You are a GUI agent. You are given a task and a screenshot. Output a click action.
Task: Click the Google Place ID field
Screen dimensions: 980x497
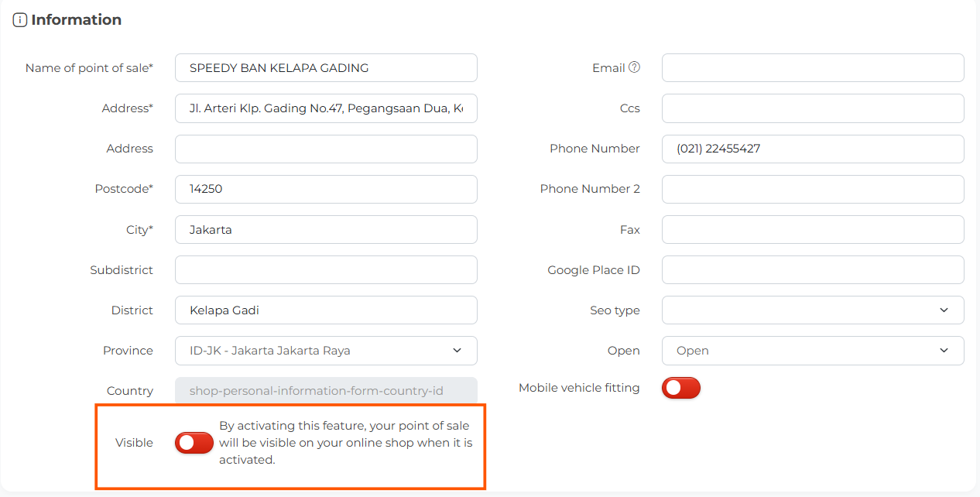pos(813,270)
